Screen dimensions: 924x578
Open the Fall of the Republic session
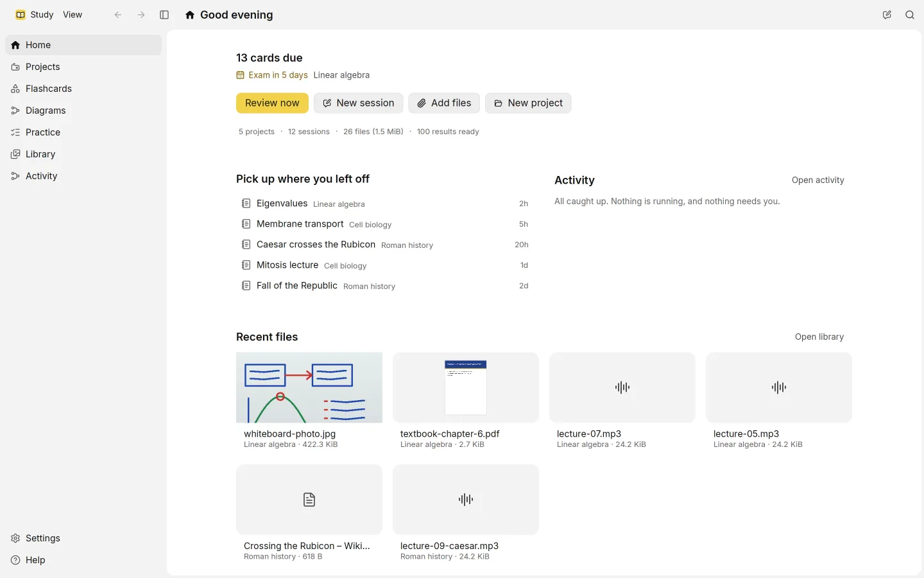pos(385,286)
